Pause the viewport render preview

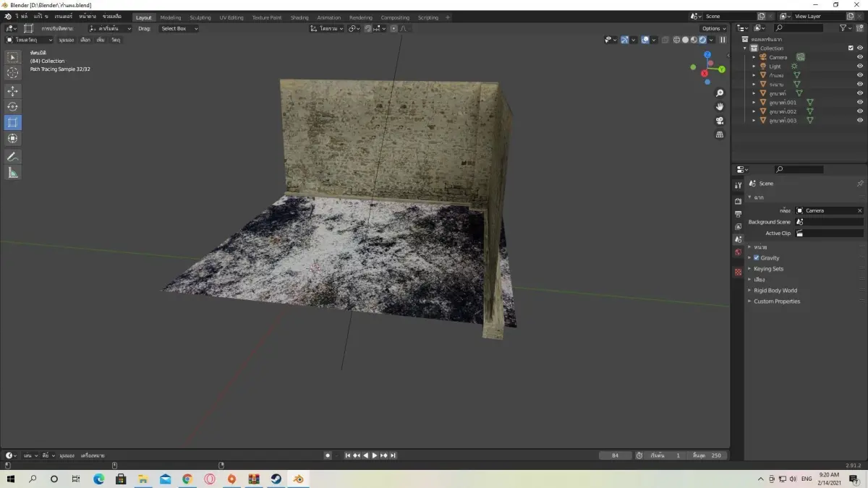click(x=723, y=40)
